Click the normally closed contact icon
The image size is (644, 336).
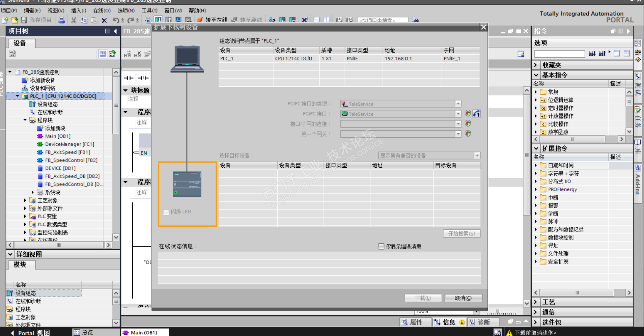click(x=143, y=78)
